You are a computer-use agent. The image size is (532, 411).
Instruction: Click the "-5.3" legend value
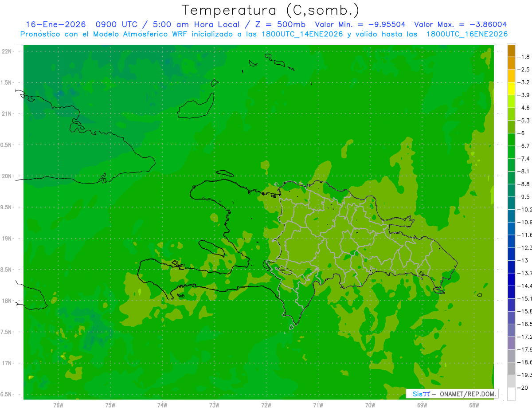coord(524,121)
